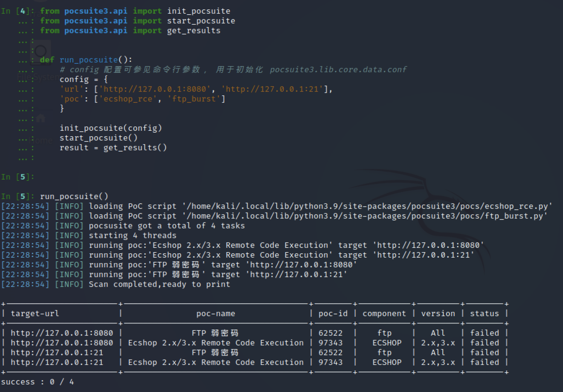Open the Home folder desktop icon
Screen dimensions: 563x392
tap(41, 118)
